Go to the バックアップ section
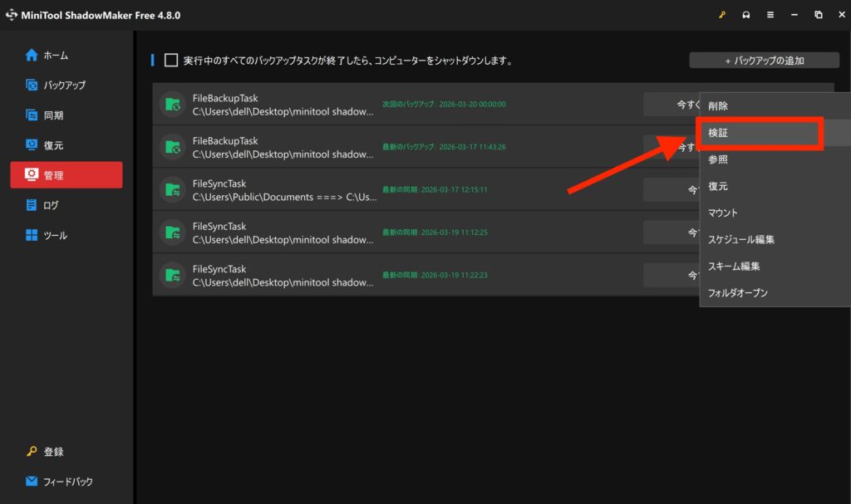This screenshot has width=851, height=504. click(x=64, y=86)
